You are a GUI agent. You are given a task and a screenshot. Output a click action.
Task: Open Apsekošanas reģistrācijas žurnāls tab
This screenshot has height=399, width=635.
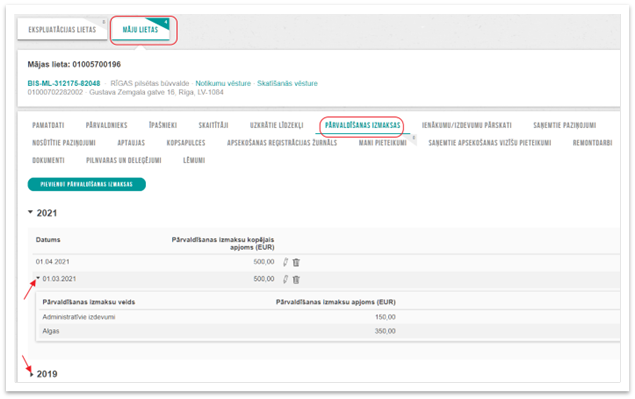(x=282, y=143)
